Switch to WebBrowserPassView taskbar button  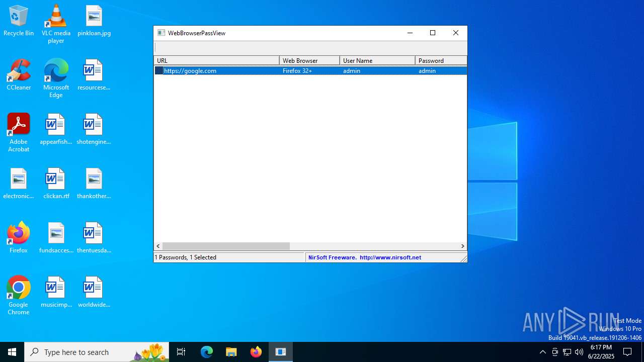(281, 352)
